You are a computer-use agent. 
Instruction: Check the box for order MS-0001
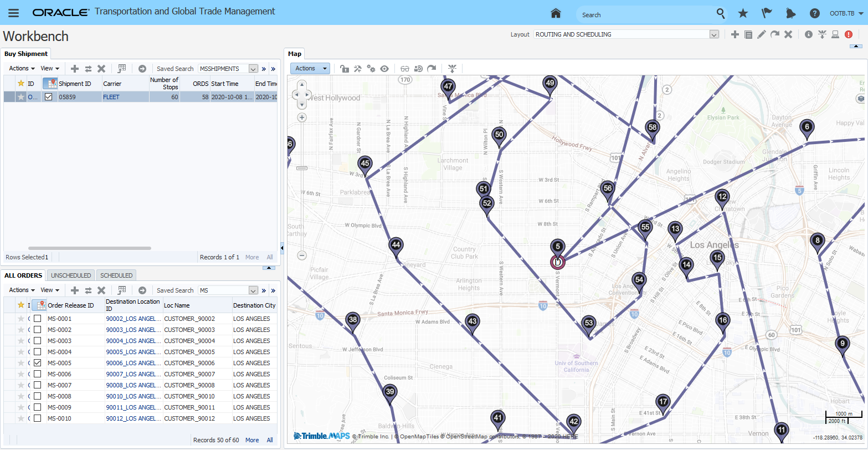tap(37, 319)
